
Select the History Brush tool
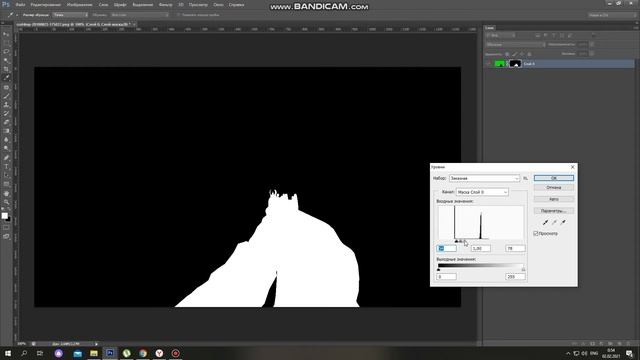tap(6, 113)
